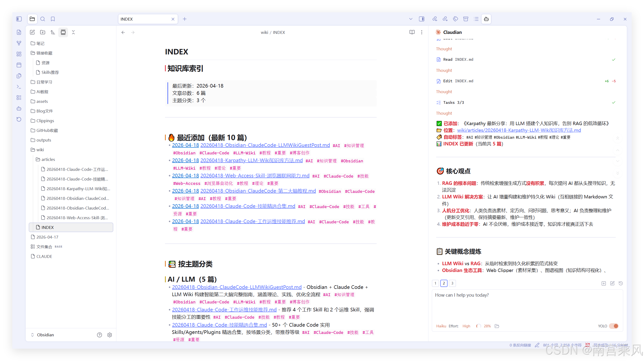Open quick switcher from the ribbon

pos(19,32)
